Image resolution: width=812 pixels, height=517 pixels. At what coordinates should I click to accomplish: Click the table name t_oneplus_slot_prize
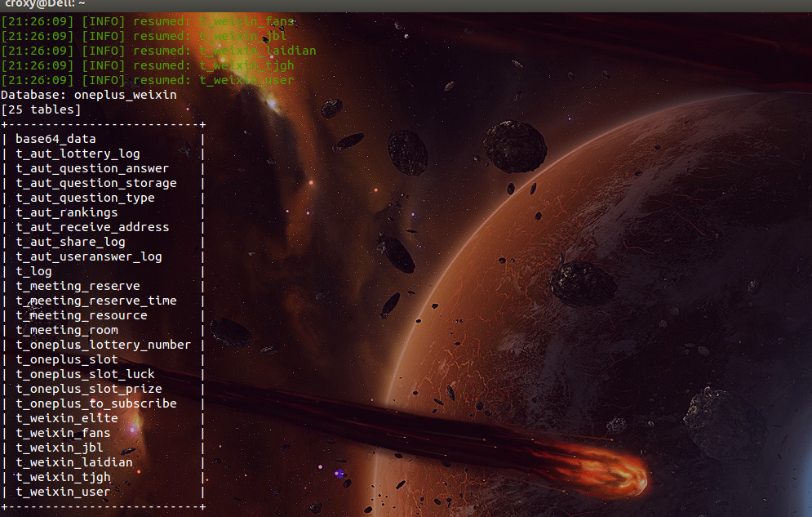coord(89,389)
